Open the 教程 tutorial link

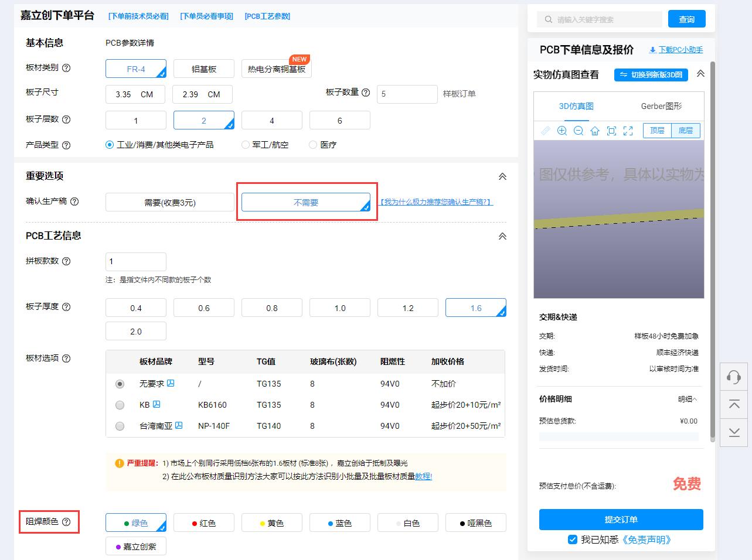423,476
